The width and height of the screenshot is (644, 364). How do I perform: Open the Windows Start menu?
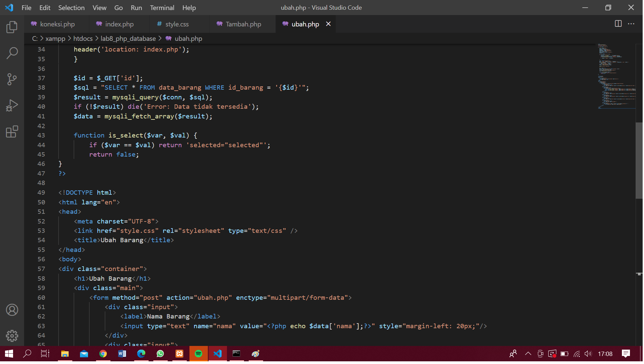pyautogui.click(x=9, y=354)
